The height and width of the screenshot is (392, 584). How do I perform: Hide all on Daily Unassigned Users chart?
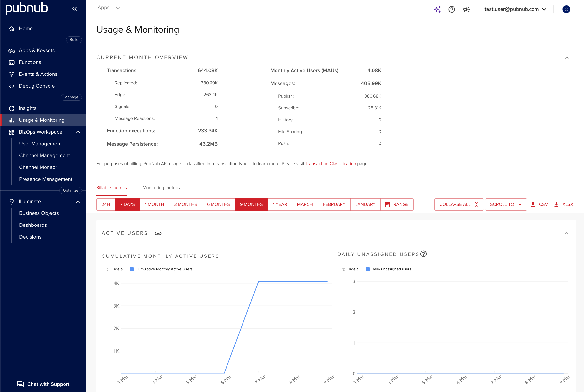(x=351, y=269)
